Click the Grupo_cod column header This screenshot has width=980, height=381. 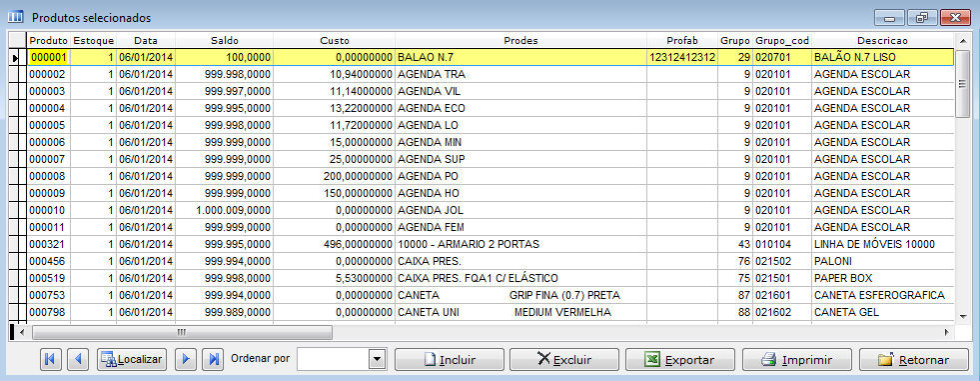(x=782, y=41)
